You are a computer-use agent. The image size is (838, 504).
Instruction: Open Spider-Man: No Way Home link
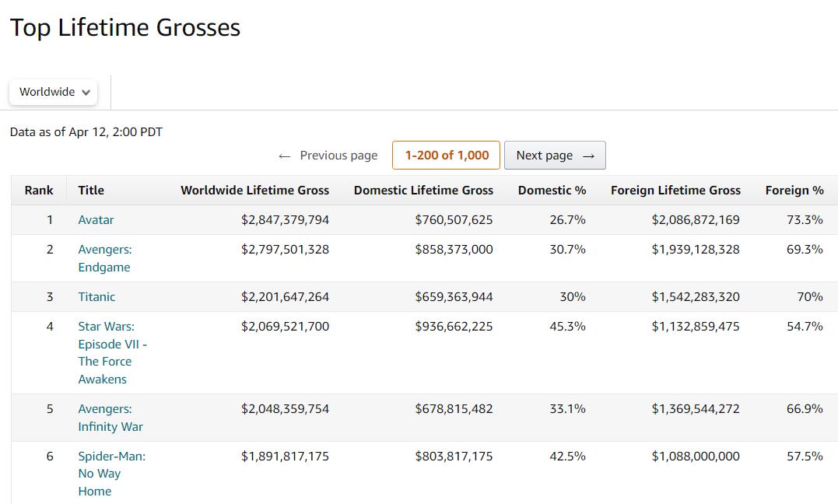coord(111,474)
